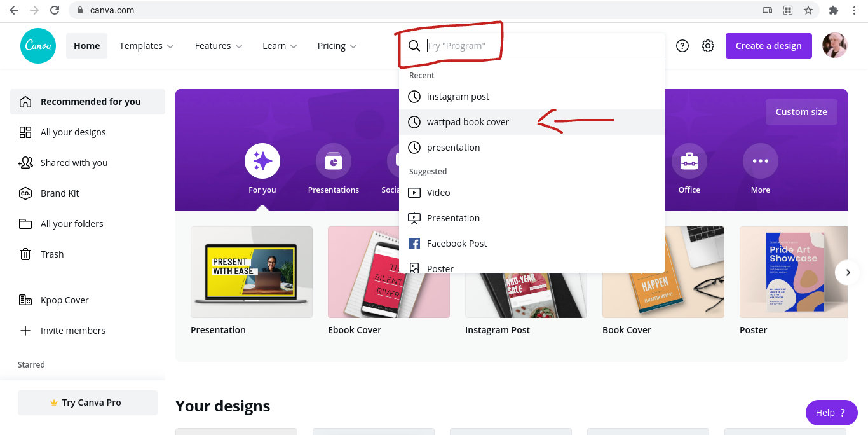Image resolution: width=868 pixels, height=435 pixels.
Task: Click the clock icon beside instagram post
Action: (414, 97)
